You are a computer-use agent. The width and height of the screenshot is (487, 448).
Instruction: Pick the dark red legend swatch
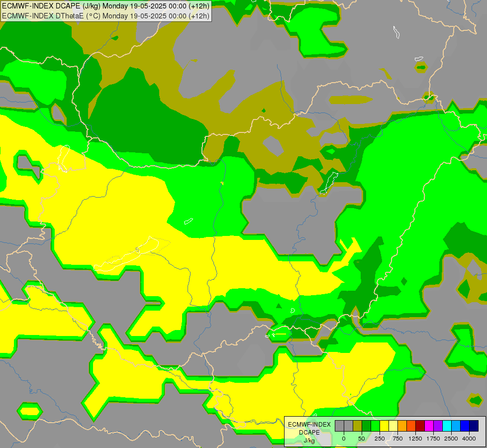[420, 426]
